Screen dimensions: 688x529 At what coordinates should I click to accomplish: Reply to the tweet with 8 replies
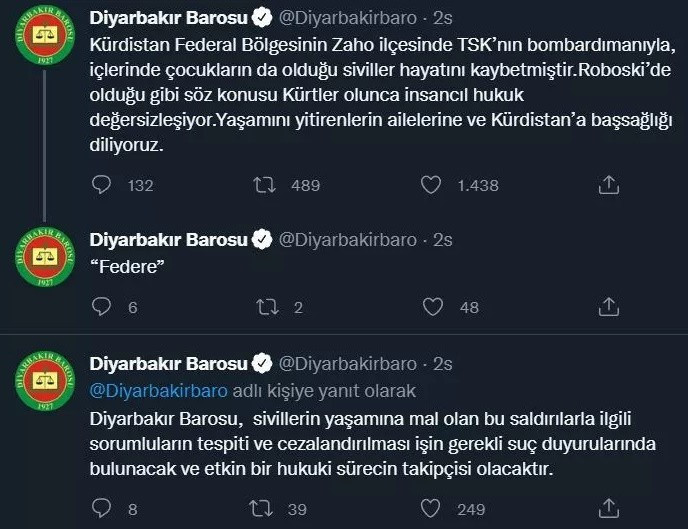[x=101, y=508]
